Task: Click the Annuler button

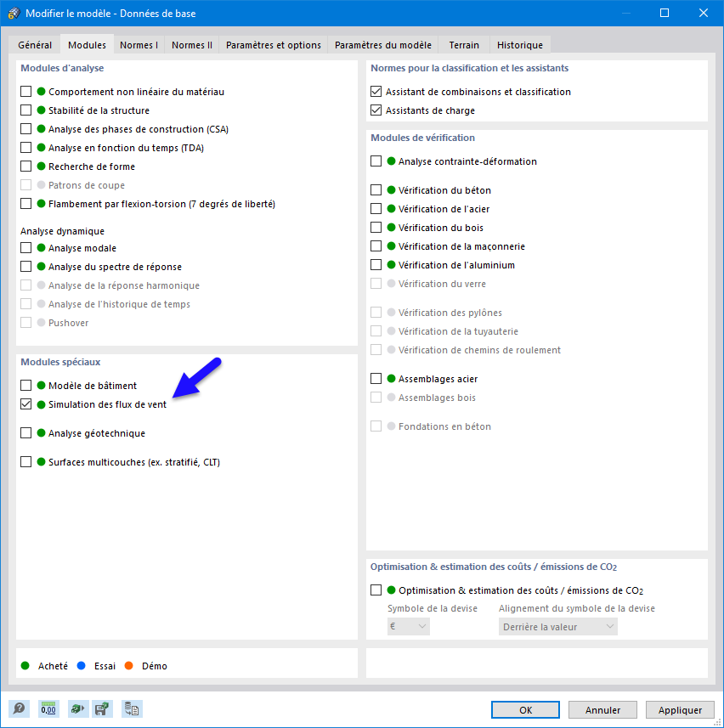Action: [x=602, y=709]
